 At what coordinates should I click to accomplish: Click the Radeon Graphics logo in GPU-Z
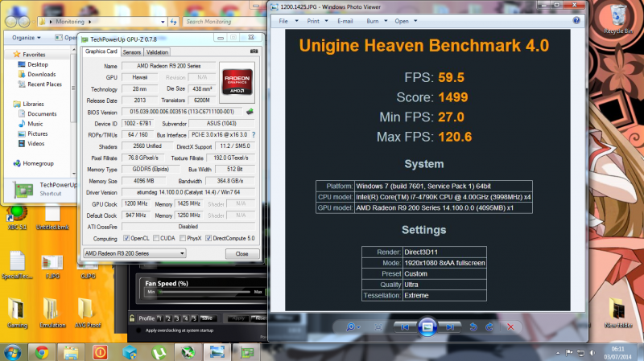[237, 82]
